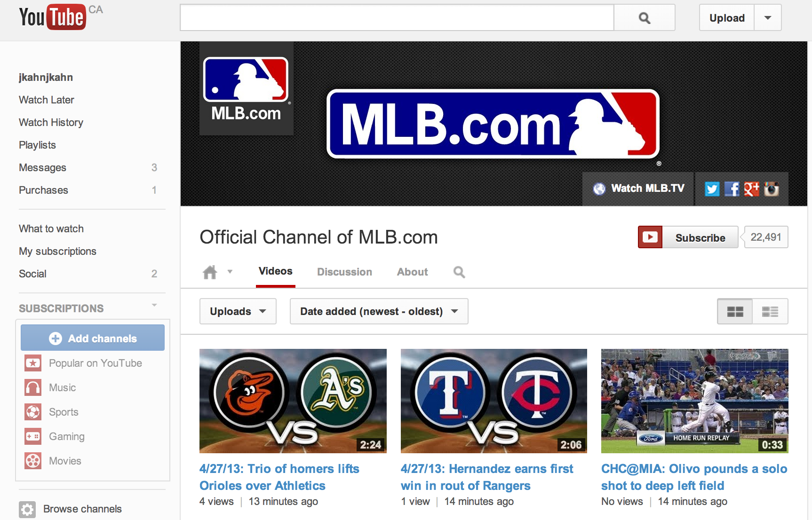The width and height of the screenshot is (812, 520).
Task: Click the Movies channel icon
Action: (x=32, y=461)
